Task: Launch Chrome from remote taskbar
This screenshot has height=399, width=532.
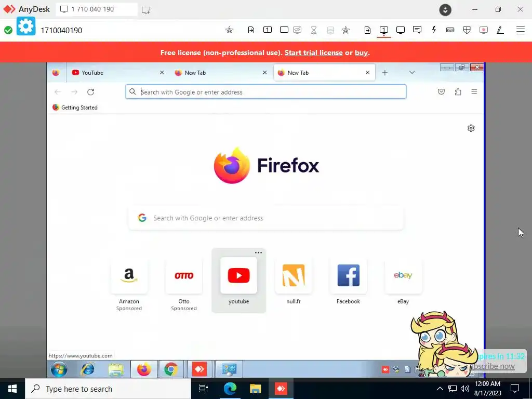Action: click(171, 369)
